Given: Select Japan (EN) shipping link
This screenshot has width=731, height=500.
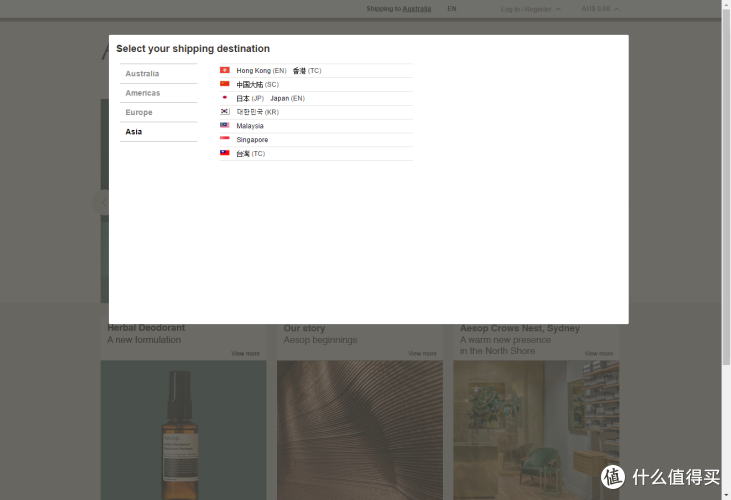Looking at the screenshot, I should [287, 99].
